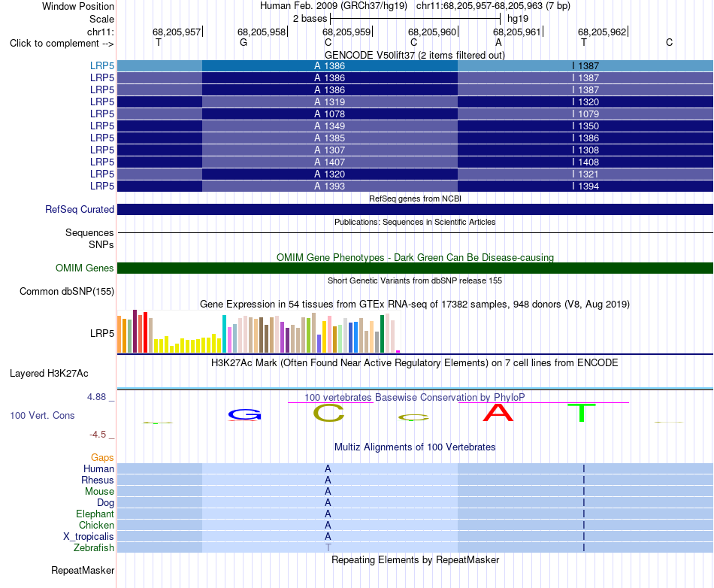
Task: Open OMIM Gene Phenotypes track title
Action: click(415, 257)
